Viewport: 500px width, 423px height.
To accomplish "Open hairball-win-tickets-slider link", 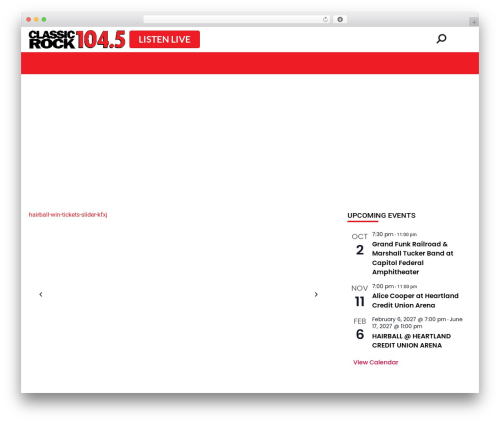I will 68,215.
